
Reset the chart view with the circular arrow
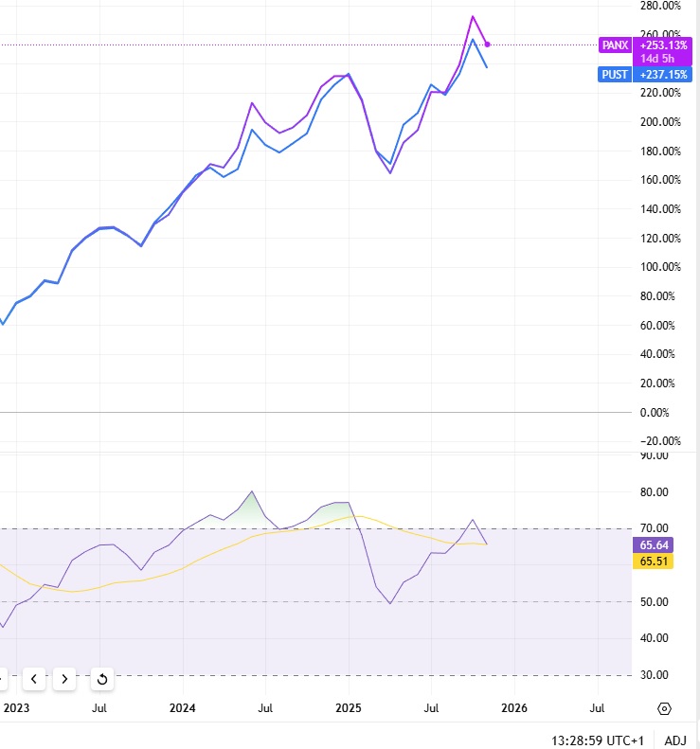pos(101,678)
